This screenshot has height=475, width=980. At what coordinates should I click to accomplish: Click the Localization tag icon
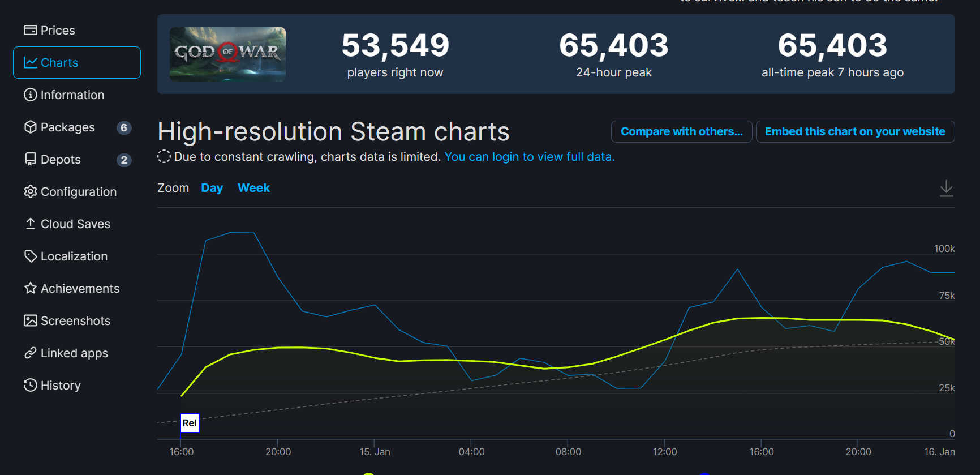pyautogui.click(x=30, y=256)
